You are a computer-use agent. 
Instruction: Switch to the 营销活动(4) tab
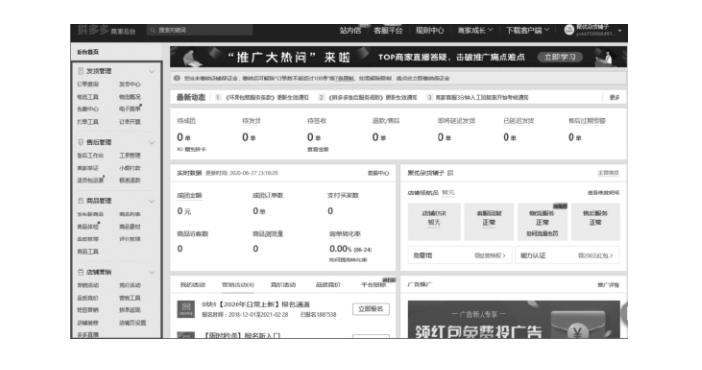point(238,285)
